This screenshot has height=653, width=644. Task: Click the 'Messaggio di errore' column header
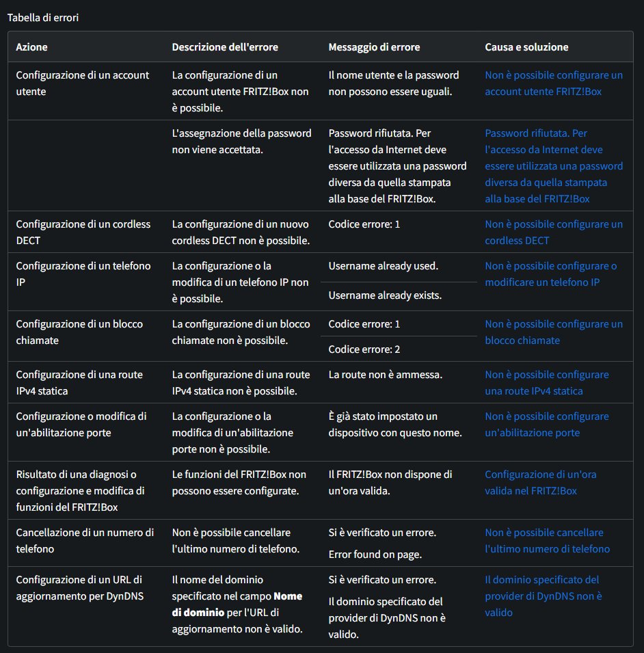coord(374,47)
